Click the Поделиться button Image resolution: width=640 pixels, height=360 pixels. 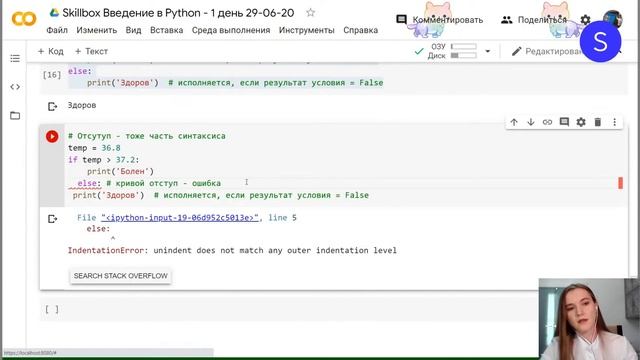pyautogui.click(x=534, y=20)
